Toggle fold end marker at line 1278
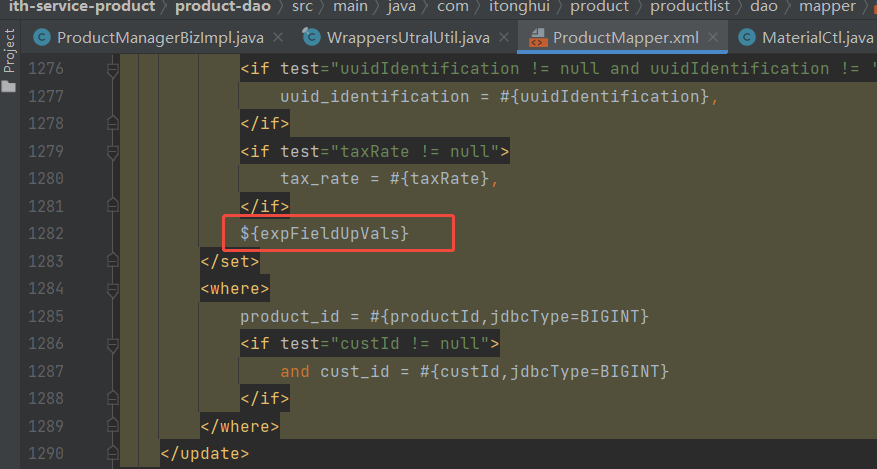The width and height of the screenshot is (877, 469). pos(112,123)
